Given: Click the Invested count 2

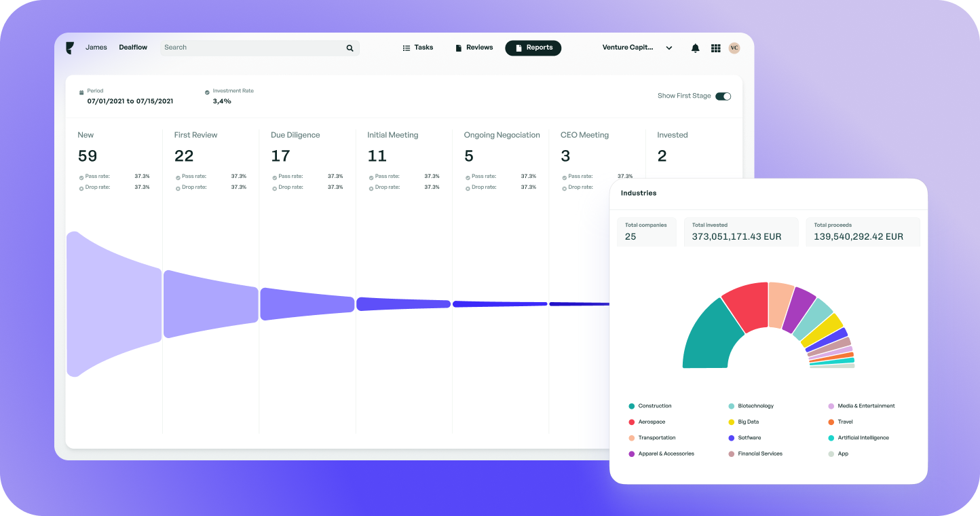Looking at the screenshot, I should [x=662, y=156].
